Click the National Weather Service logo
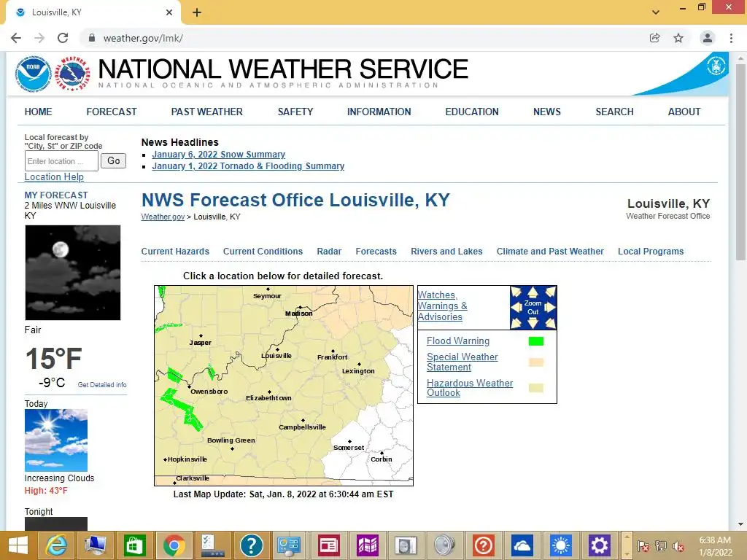Image resolution: width=747 pixels, height=560 pixels. pyautogui.click(x=72, y=74)
